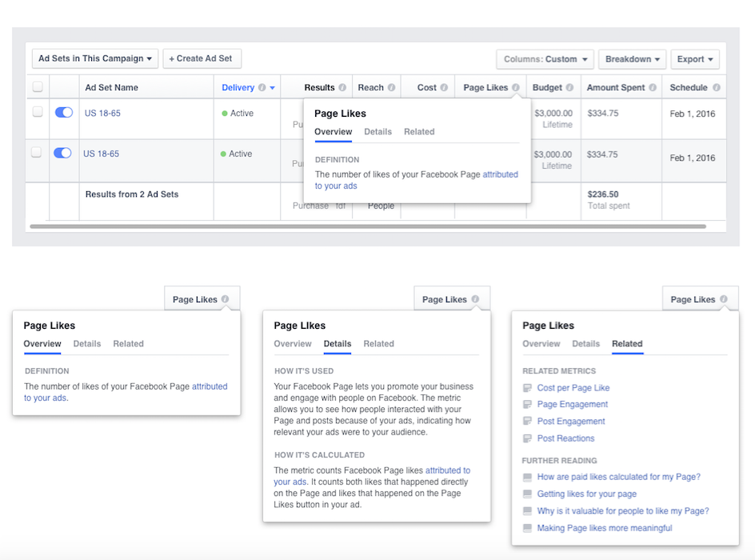
Task: Click the + Create Ad Set button
Action: coord(202,58)
